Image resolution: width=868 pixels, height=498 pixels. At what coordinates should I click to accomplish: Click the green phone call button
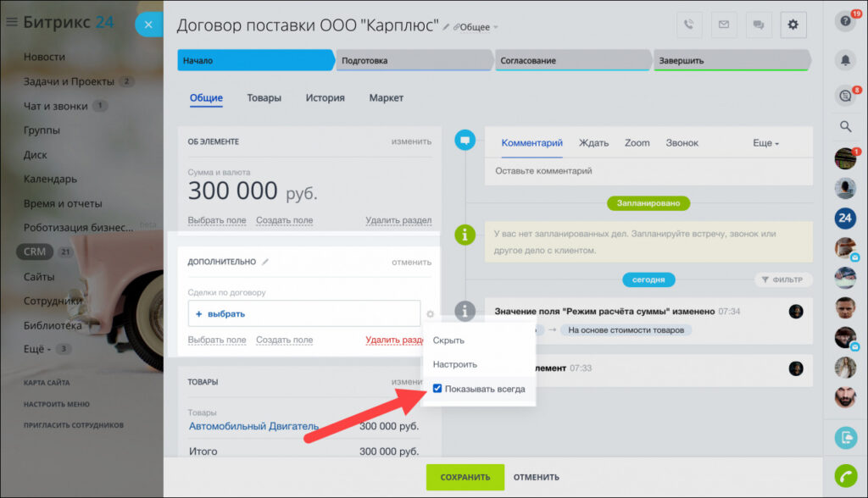pyautogui.click(x=845, y=475)
